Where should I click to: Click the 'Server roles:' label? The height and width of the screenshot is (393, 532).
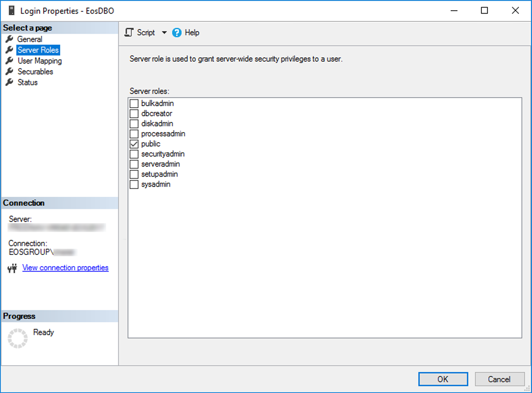click(x=149, y=91)
